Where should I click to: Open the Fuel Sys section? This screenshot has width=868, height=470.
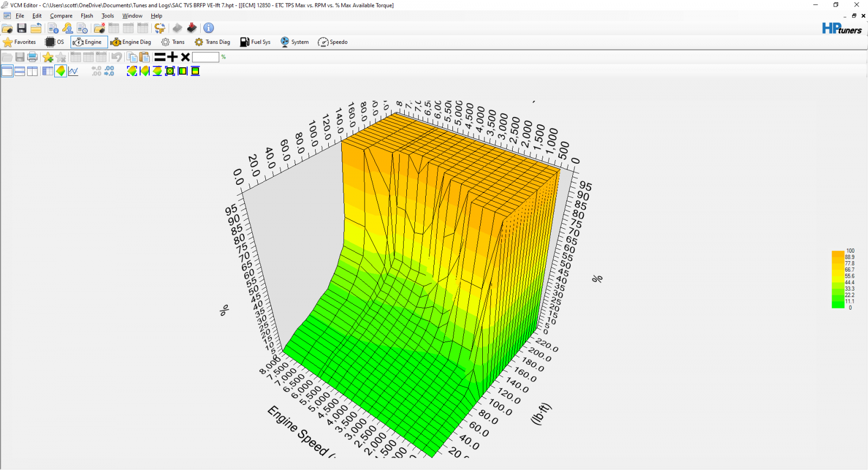point(256,42)
